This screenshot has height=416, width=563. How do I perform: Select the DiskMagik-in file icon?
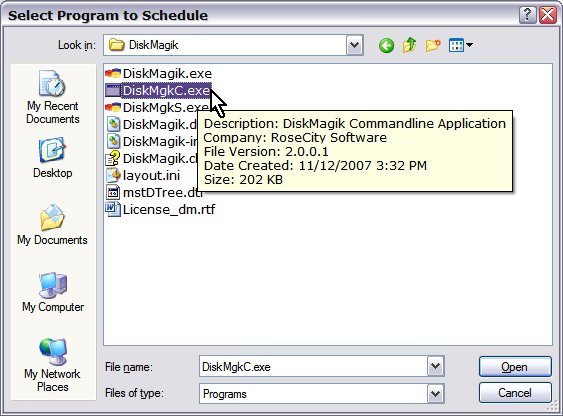point(113,141)
